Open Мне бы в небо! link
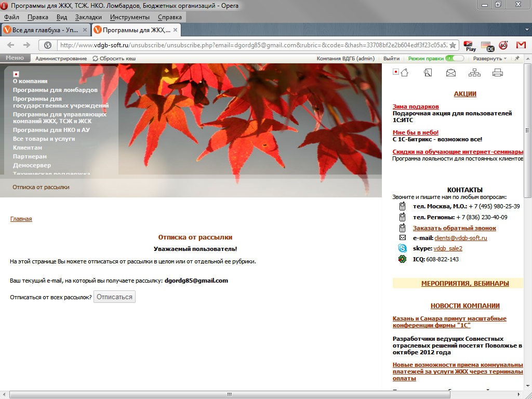Viewport: 532px width, 399px height. click(x=416, y=132)
